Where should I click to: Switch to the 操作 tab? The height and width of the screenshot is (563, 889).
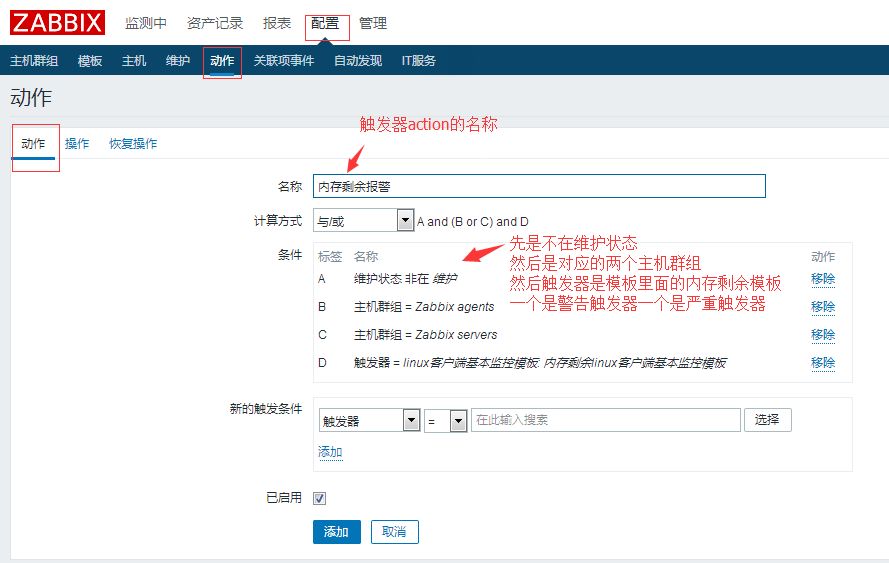[x=77, y=144]
